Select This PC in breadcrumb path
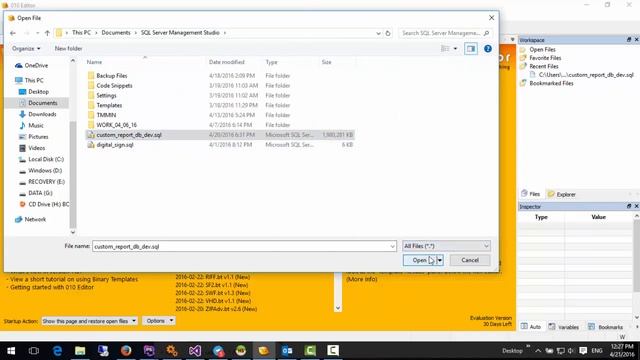640x360 pixels. [81, 33]
